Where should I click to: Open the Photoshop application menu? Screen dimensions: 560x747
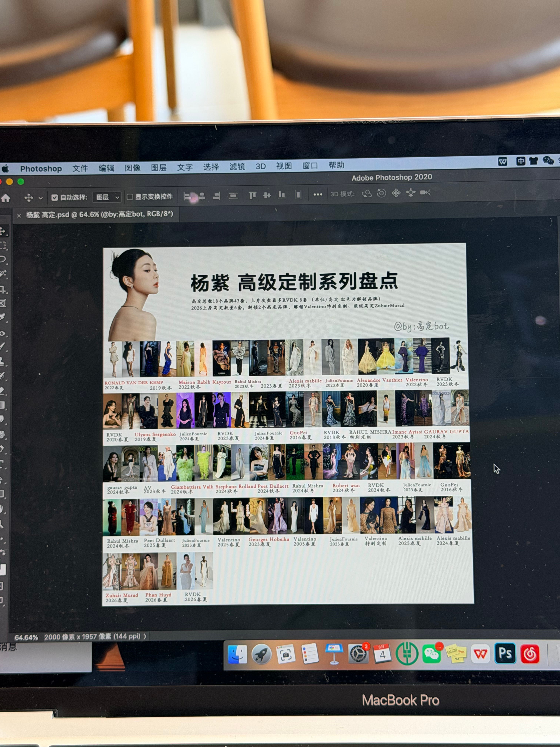coord(41,169)
